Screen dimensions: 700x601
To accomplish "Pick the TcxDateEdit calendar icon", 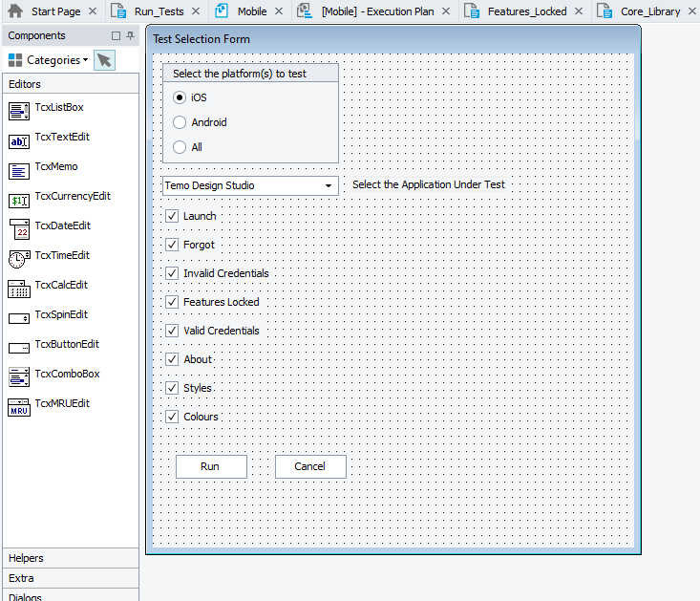I will click(19, 229).
